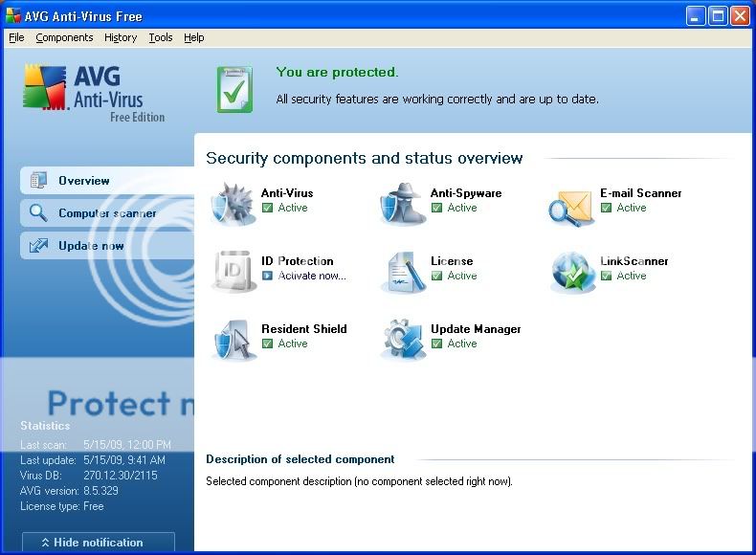756x555 pixels.
Task: Select the E-mail Scanner label
Action: click(641, 193)
